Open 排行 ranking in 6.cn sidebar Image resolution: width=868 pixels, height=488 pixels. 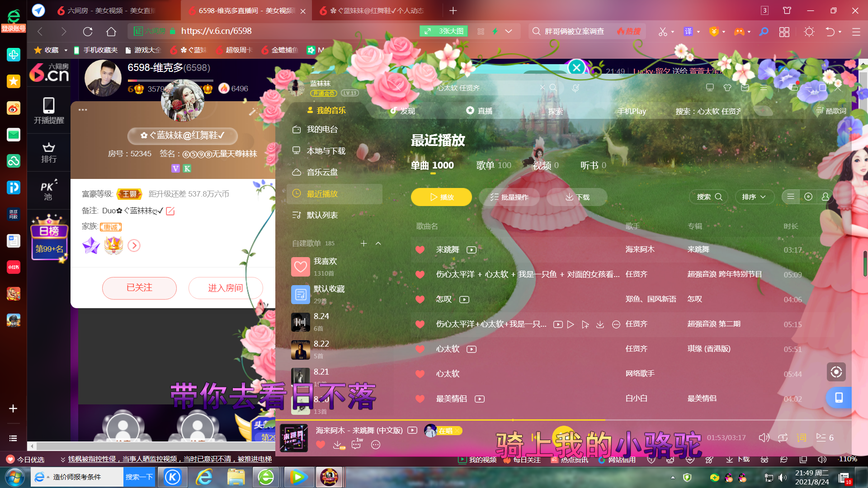pos(48,153)
